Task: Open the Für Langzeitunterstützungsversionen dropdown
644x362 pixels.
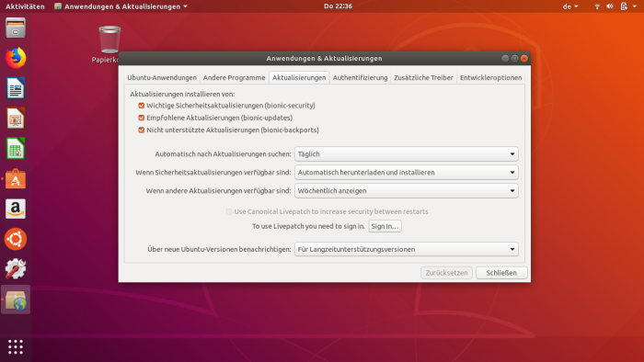Action: (407, 249)
